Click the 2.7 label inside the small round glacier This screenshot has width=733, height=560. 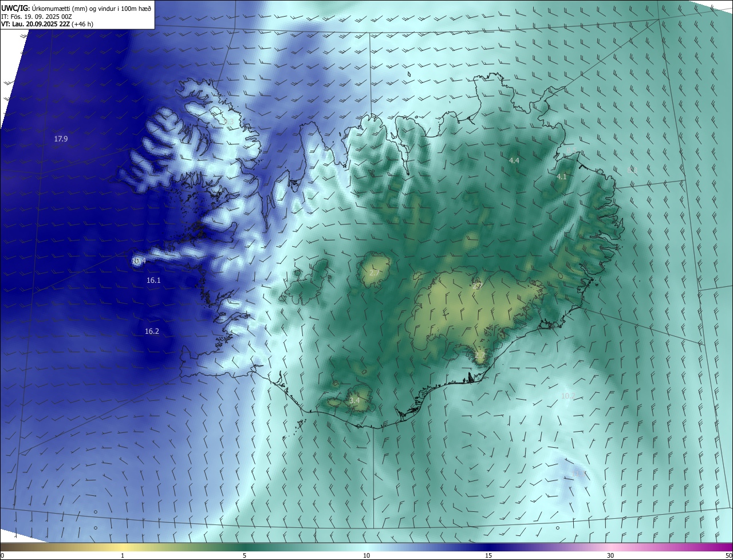coord(374,273)
